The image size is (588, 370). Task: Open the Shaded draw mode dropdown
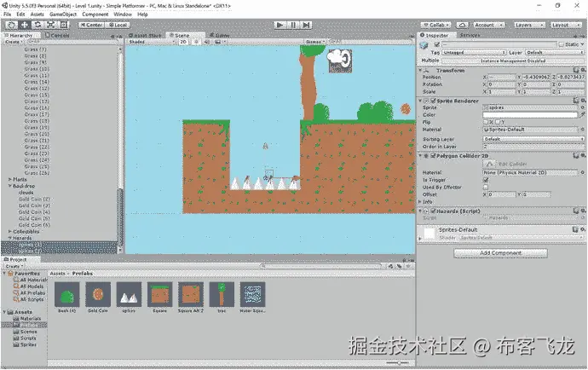(152, 42)
